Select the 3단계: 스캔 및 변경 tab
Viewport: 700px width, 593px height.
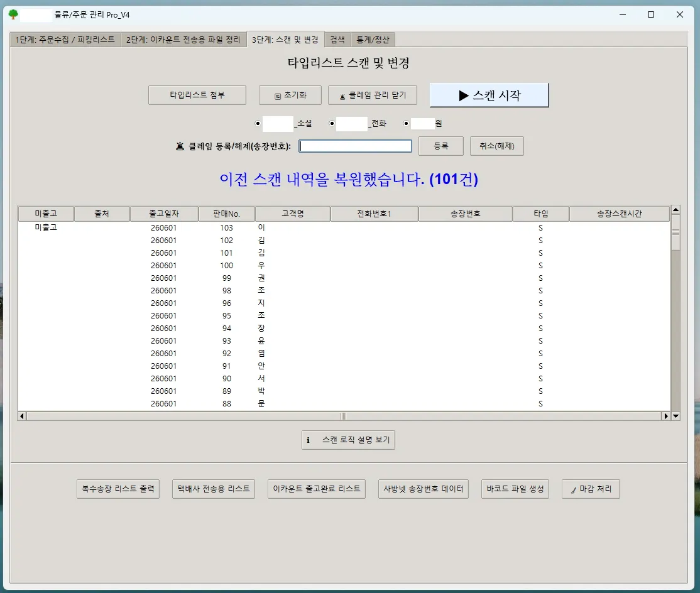tap(285, 40)
